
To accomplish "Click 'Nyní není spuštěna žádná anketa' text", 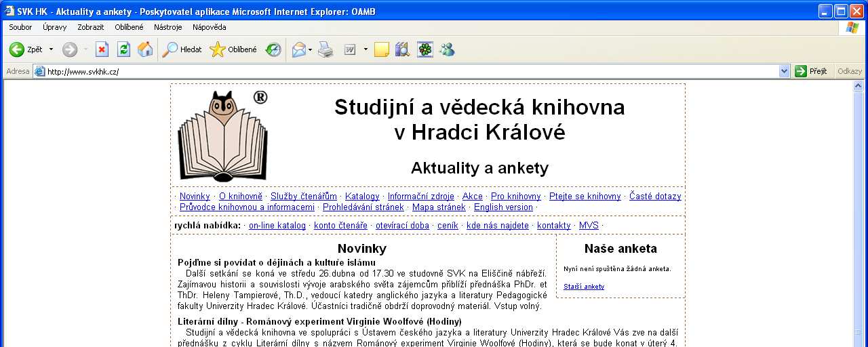I will 617,269.
